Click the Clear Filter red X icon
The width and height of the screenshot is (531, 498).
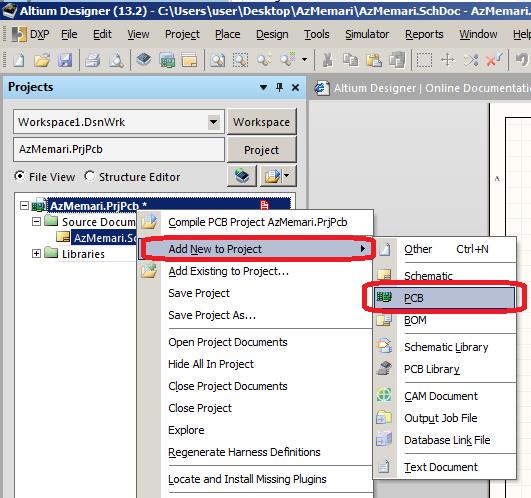pyautogui.click(x=494, y=60)
